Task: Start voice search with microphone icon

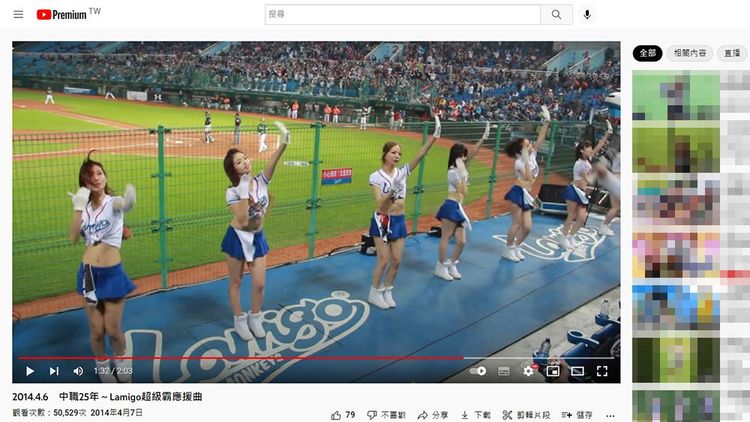Action: (587, 14)
